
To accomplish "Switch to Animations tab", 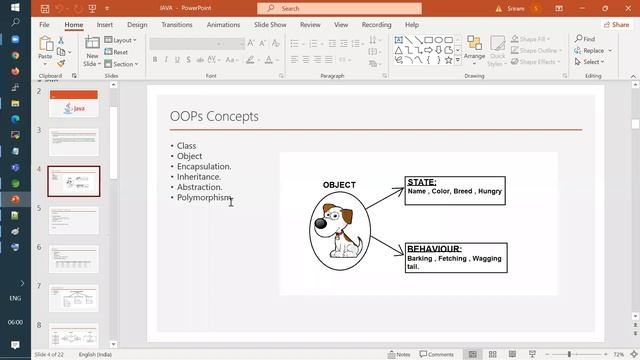I will [x=223, y=25].
